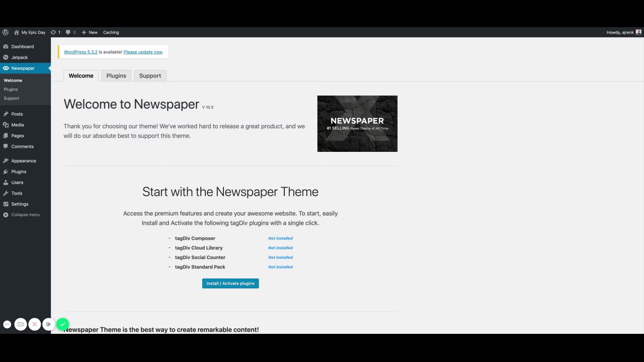Click the Users person icon

[x=6, y=183]
